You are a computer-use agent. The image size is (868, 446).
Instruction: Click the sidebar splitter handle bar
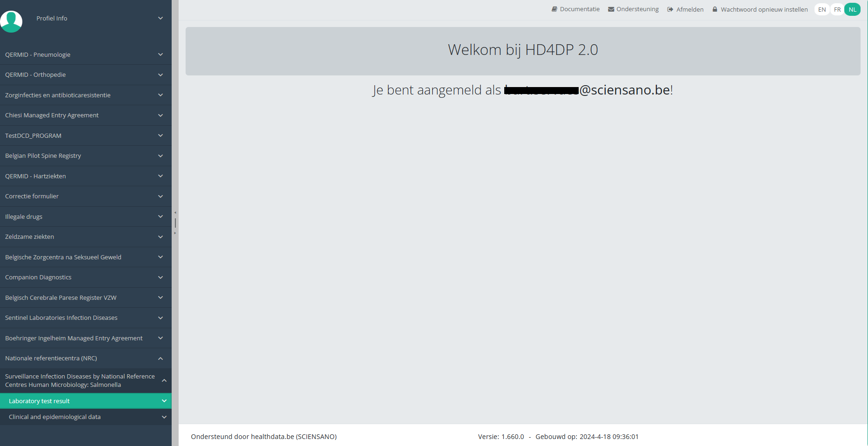pyautogui.click(x=175, y=223)
